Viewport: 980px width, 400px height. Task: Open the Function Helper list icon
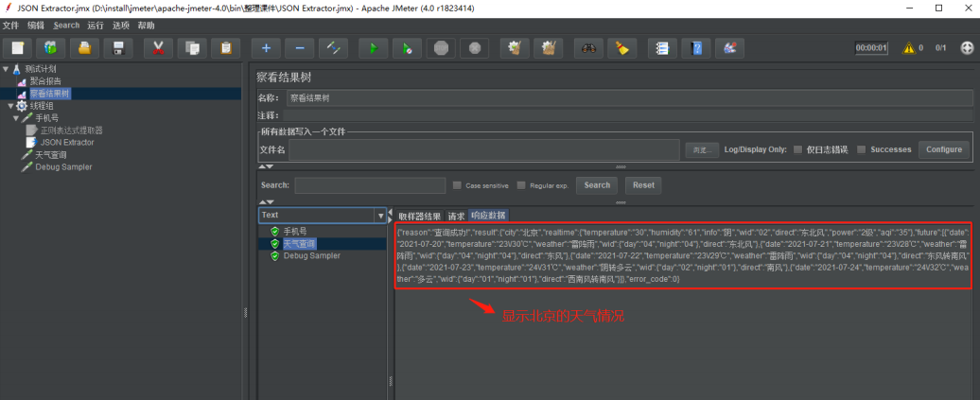click(x=662, y=48)
